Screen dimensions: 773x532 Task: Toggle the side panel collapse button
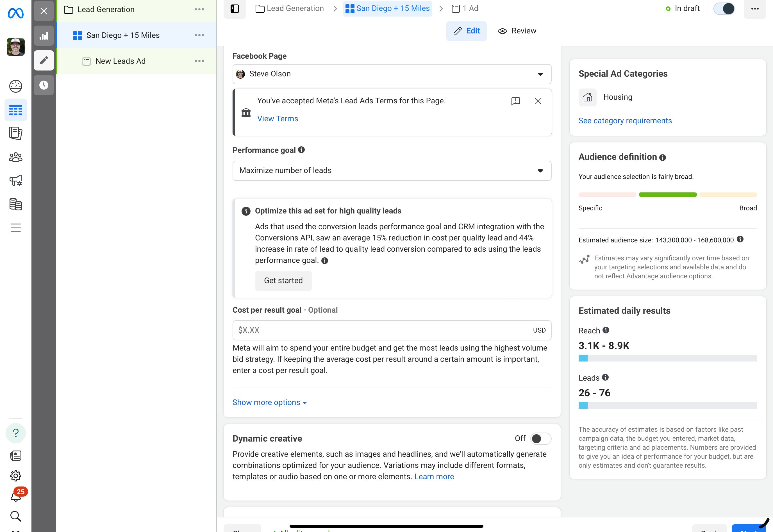click(x=235, y=9)
